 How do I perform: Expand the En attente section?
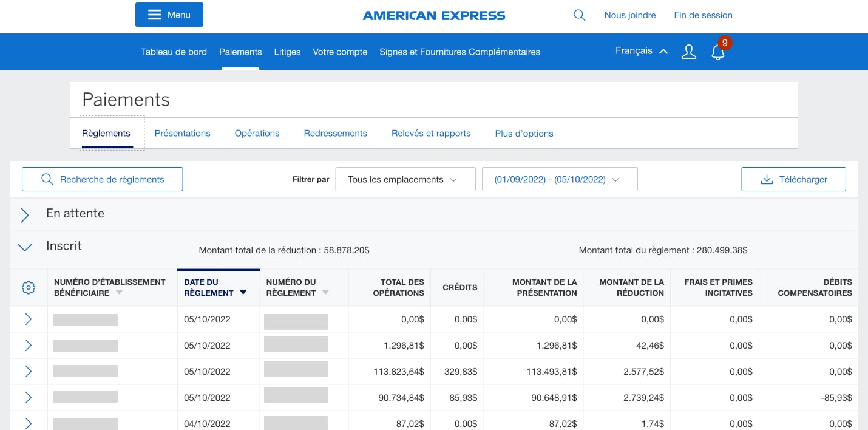coord(25,214)
